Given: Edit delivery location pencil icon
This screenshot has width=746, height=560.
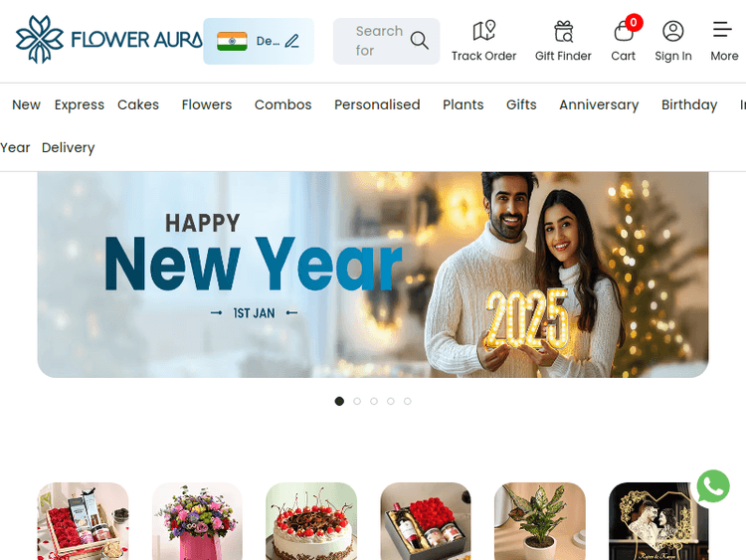Looking at the screenshot, I should pyautogui.click(x=292, y=41).
